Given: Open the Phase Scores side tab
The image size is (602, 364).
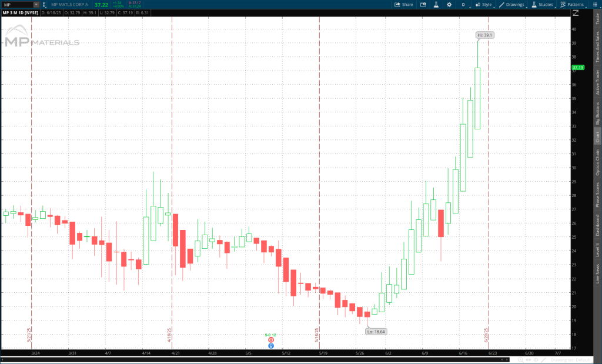Looking at the screenshot, I should pos(597,195).
